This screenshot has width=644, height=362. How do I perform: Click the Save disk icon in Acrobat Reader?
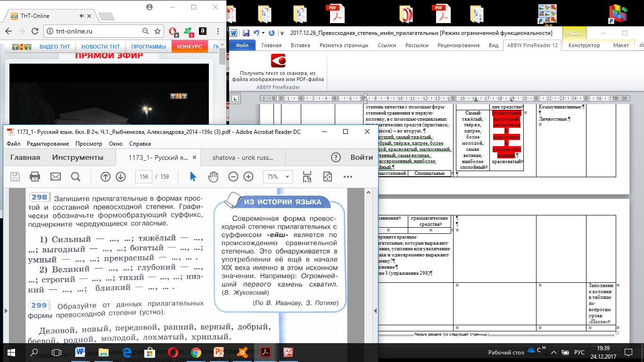15,177
